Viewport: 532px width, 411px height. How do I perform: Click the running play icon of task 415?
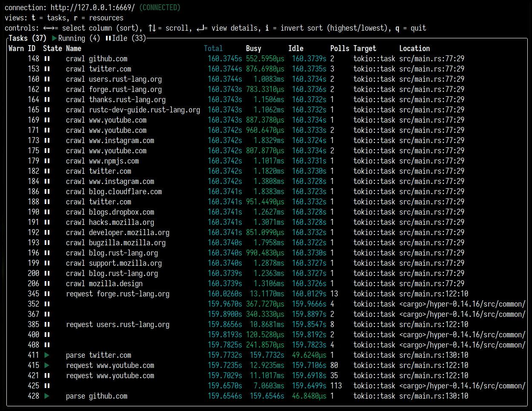click(47, 365)
